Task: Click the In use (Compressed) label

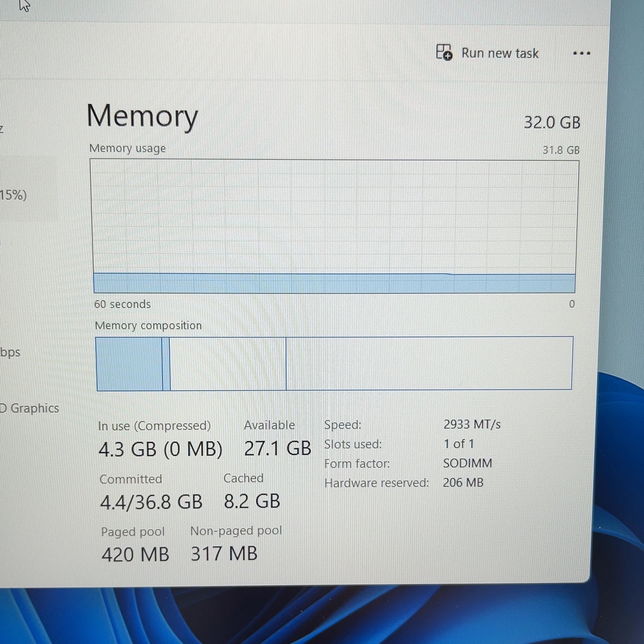Action: point(154,426)
